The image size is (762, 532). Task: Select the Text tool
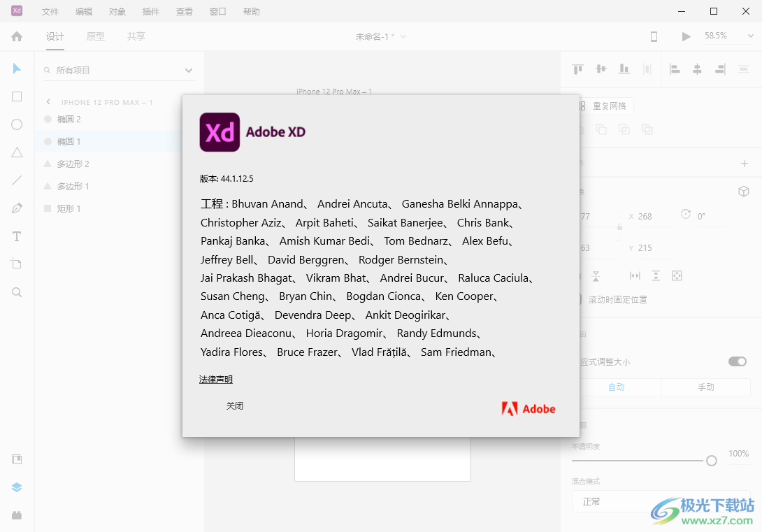pos(17,236)
